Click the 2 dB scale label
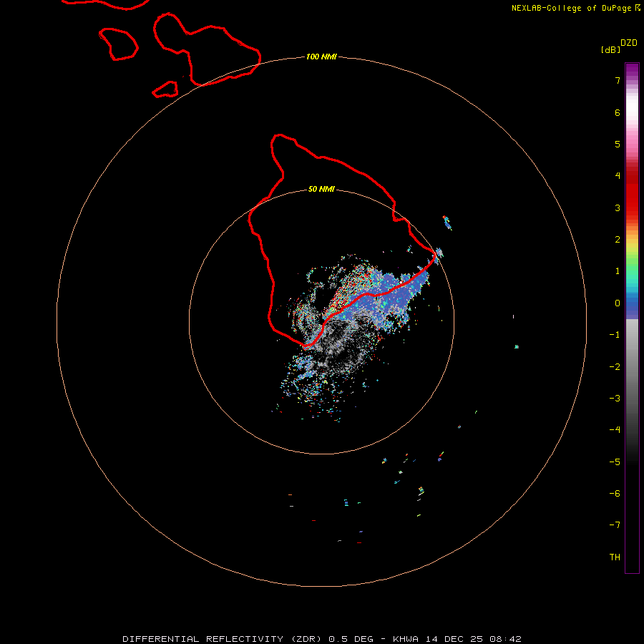644x644 pixels. tap(618, 240)
